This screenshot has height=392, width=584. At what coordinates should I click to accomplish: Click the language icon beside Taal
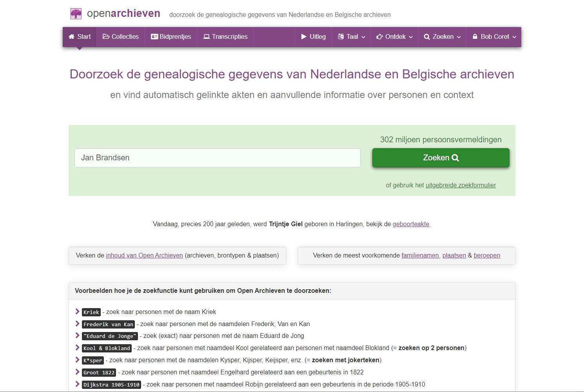(341, 37)
